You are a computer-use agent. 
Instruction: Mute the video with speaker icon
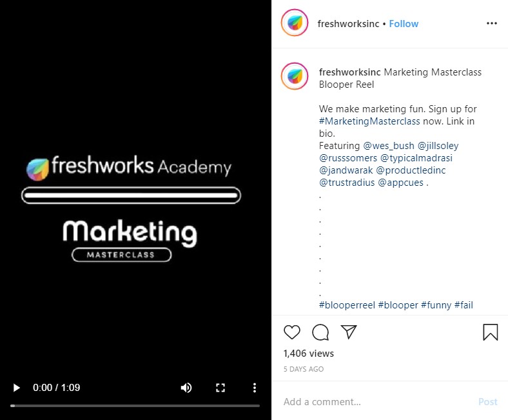tap(186, 388)
